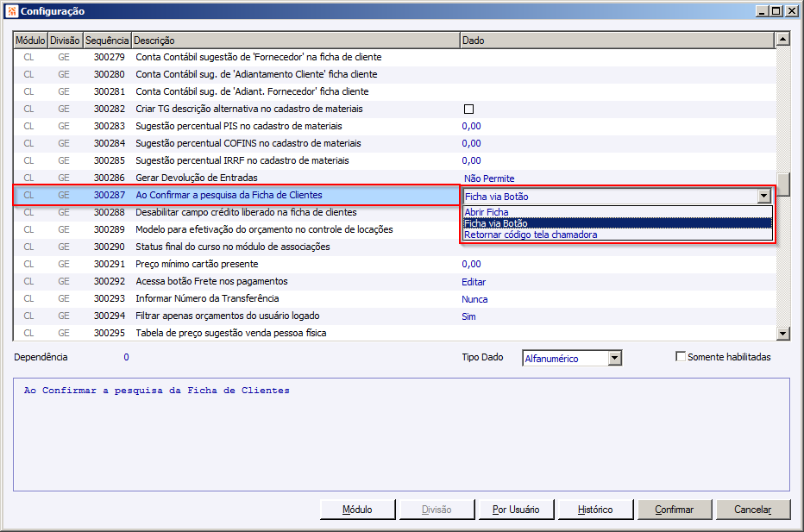This screenshot has width=804, height=532.
Task: Click the Sequência column header
Action: coord(107,41)
